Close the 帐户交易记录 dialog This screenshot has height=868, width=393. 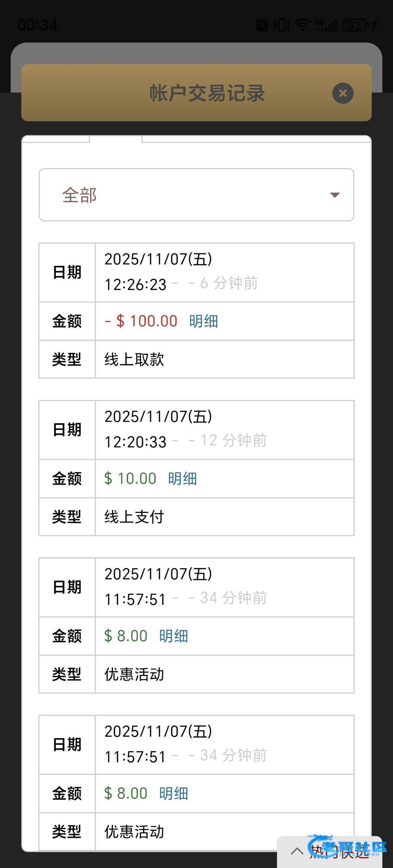click(x=343, y=93)
